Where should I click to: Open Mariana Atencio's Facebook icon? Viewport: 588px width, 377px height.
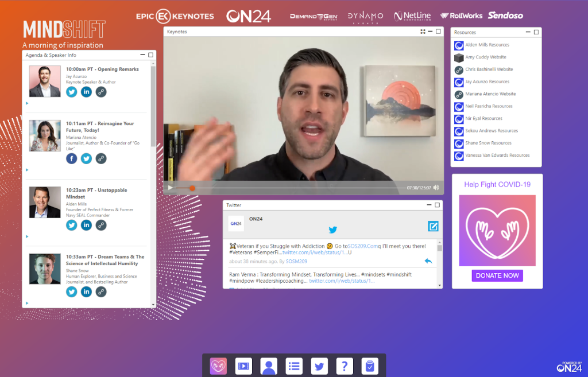(x=72, y=158)
